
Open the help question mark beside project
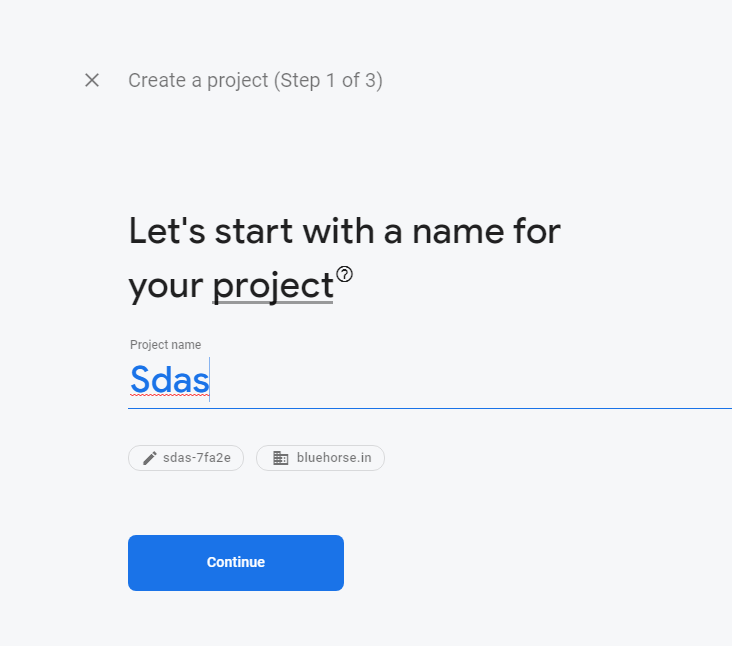point(345,274)
